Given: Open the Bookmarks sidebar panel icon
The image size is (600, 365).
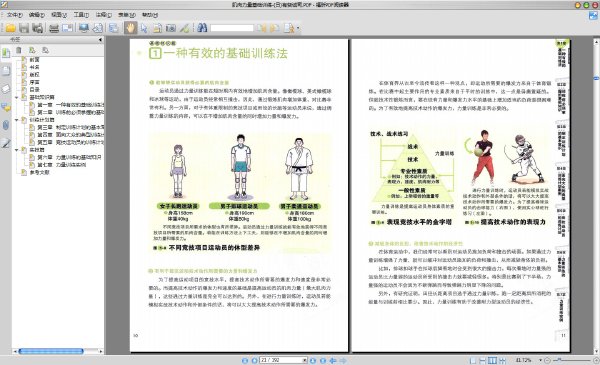Looking at the screenshot, I should (x=6, y=53).
